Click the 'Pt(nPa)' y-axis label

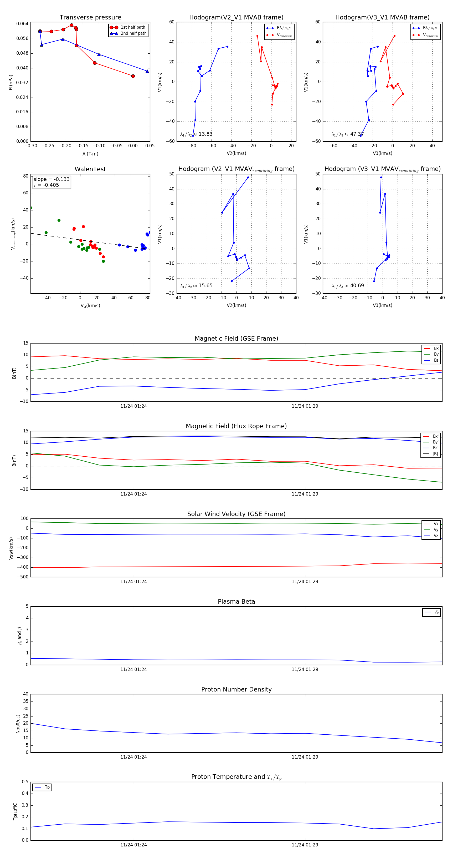[11, 82]
